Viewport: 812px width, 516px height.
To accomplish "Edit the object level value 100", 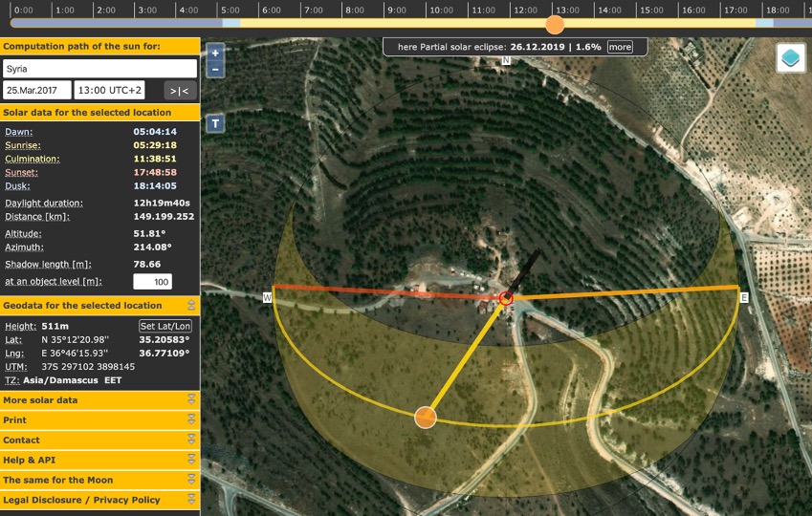I will click(x=153, y=282).
